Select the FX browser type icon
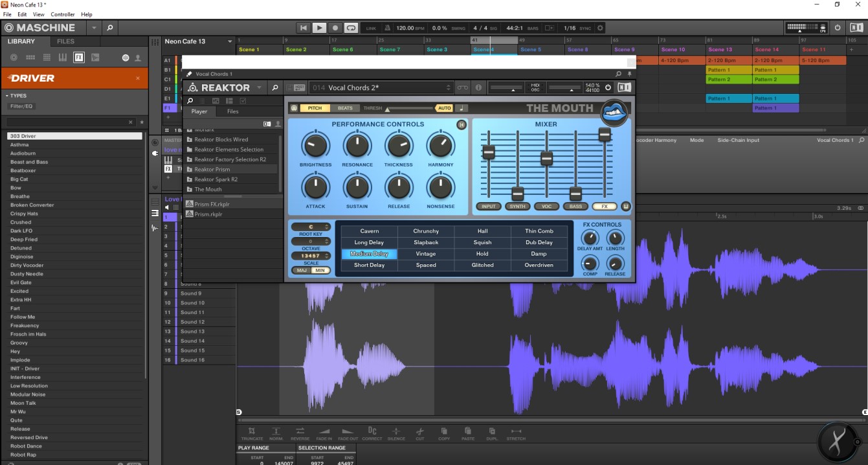This screenshot has width=868, height=465. [x=79, y=57]
